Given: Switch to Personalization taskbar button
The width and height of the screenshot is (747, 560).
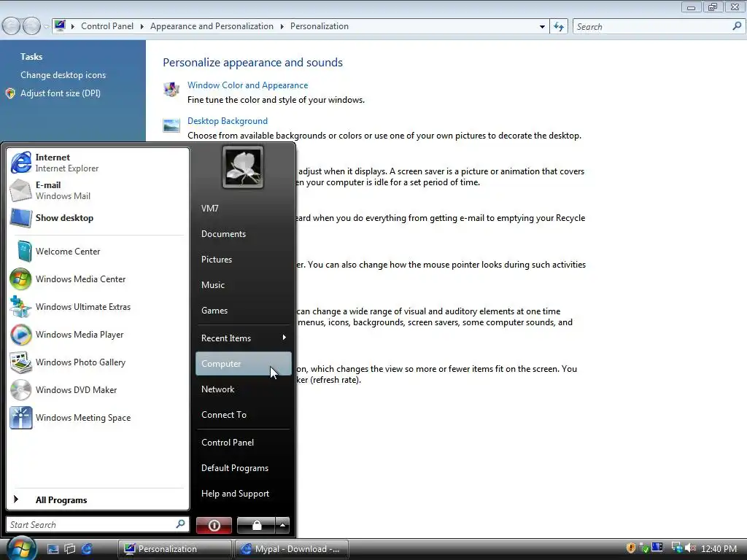Looking at the screenshot, I should pos(175,549).
